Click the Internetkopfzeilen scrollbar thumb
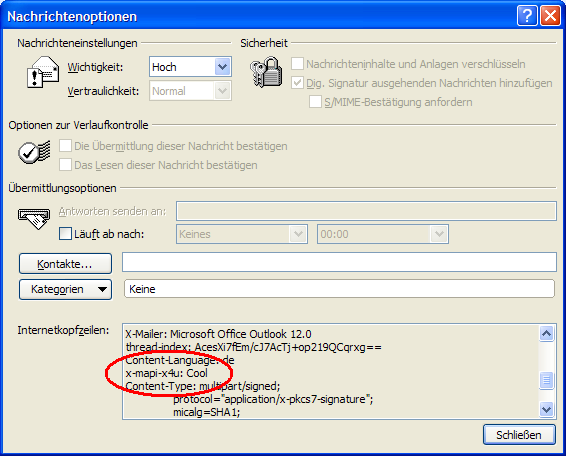This screenshot has width=566, height=456. pos(546,380)
